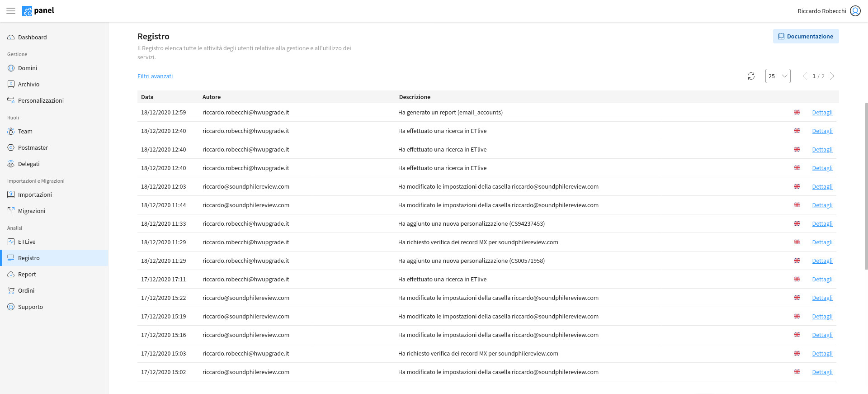The height and width of the screenshot is (394, 868).
Task: Click the ETLive activity icon
Action: 11,242
